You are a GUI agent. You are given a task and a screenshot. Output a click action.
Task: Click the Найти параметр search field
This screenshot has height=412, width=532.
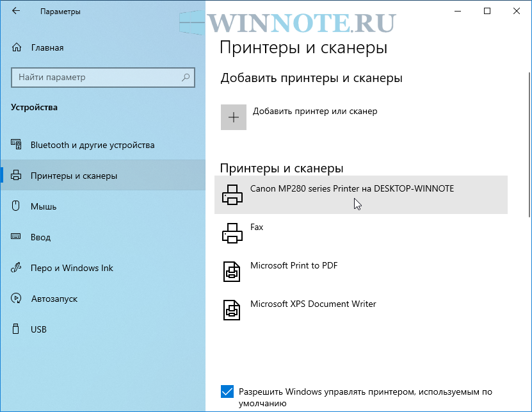[96, 78]
